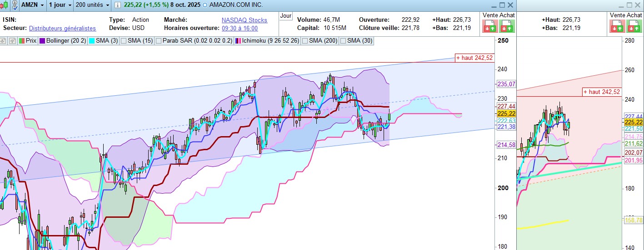This screenshot has height=250, width=644.
Task: Open the NASDAQ Stocks market link
Action: (244, 20)
